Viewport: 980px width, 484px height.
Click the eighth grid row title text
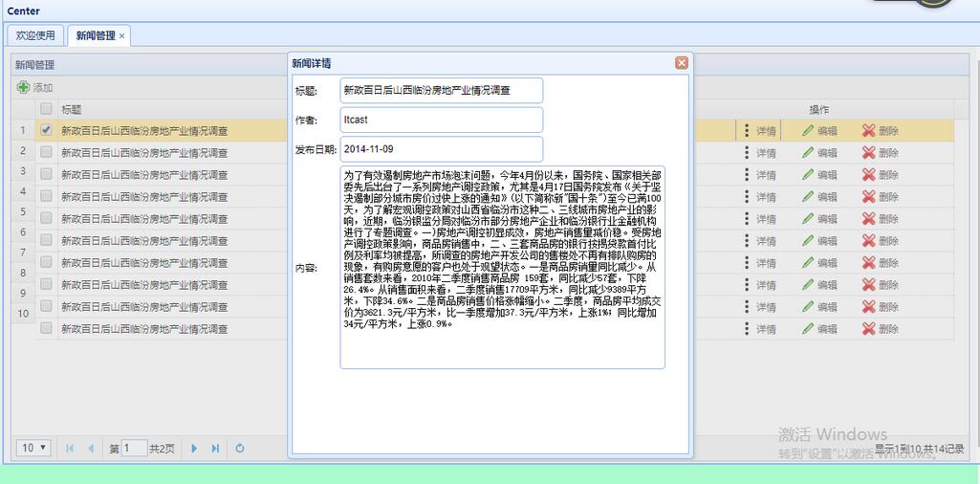click(x=144, y=284)
